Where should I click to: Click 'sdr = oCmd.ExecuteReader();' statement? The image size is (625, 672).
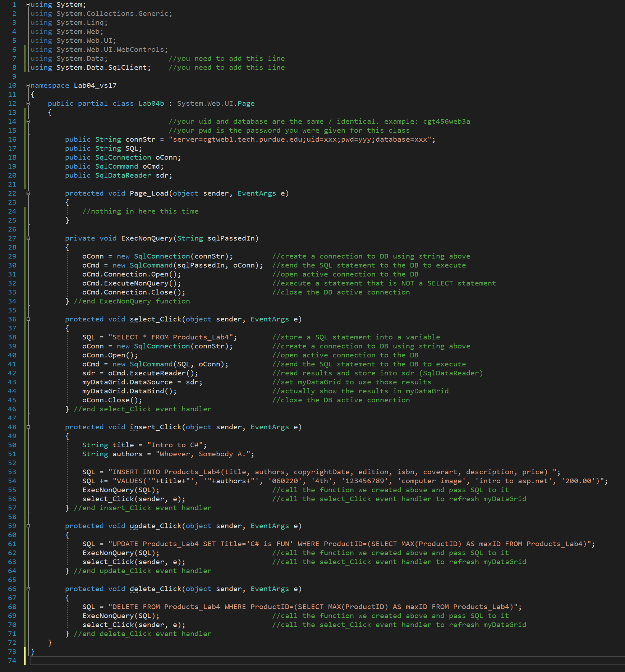[140, 373]
